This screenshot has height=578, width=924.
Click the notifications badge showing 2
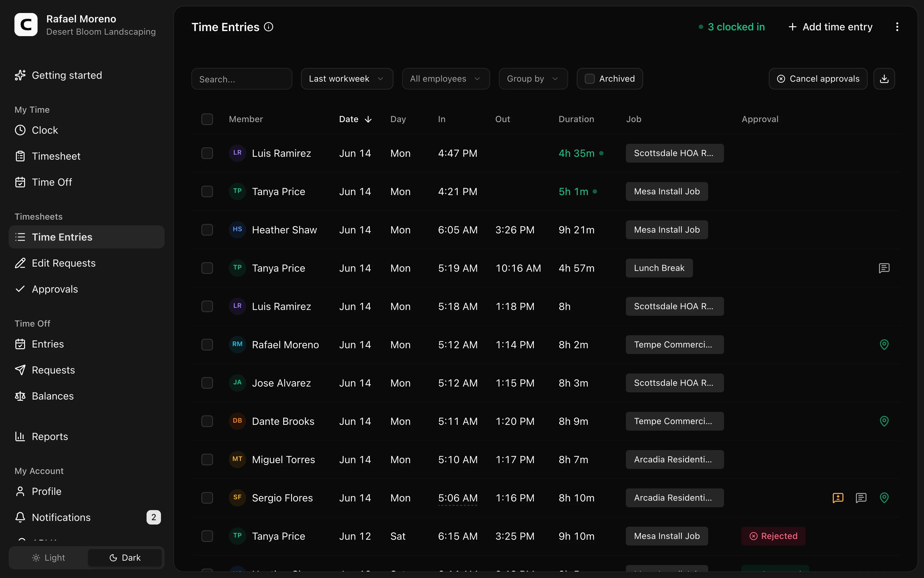click(154, 517)
